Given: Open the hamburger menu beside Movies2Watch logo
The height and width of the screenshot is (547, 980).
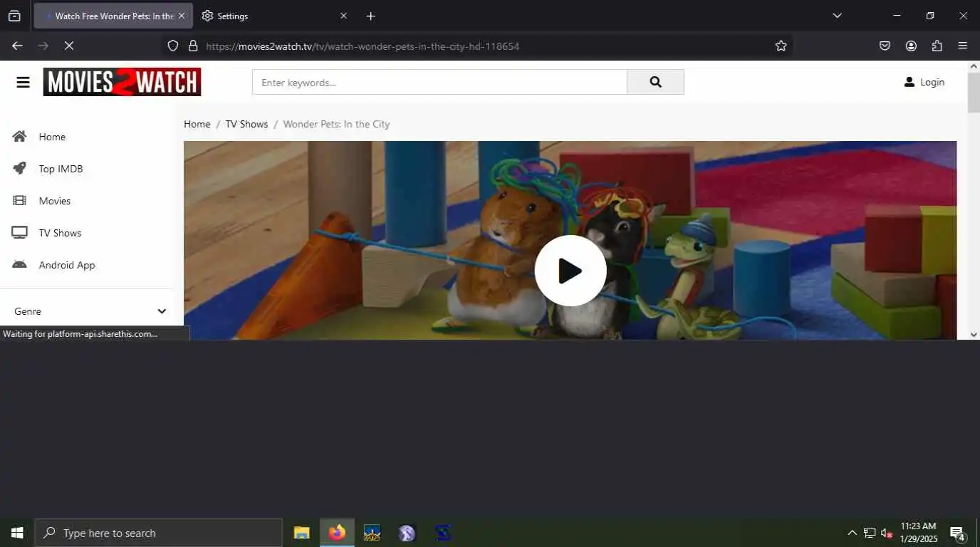Looking at the screenshot, I should tap(23, 83).
